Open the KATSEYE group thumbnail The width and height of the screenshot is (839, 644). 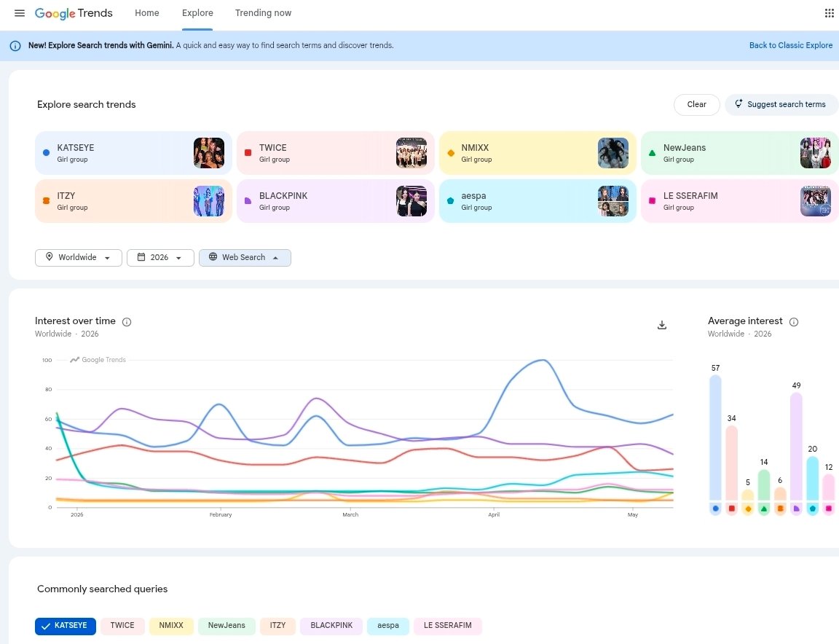tap(209, 153)
